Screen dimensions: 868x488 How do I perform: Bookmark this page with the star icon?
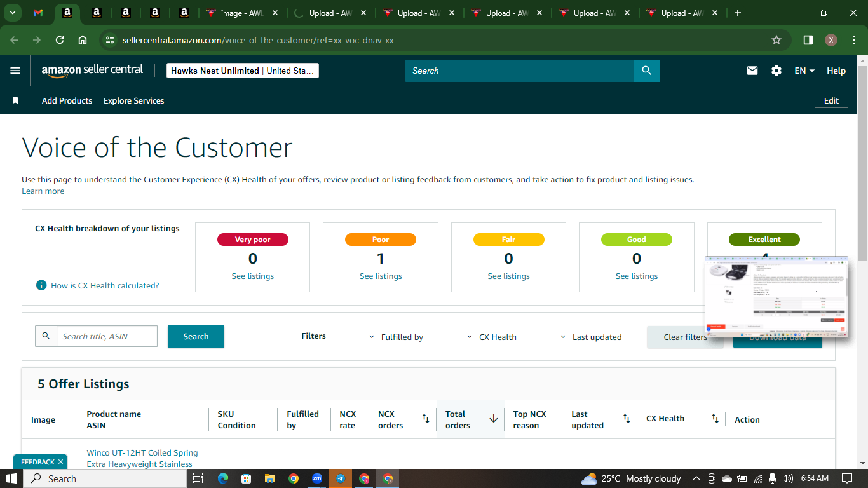(776, 40)
